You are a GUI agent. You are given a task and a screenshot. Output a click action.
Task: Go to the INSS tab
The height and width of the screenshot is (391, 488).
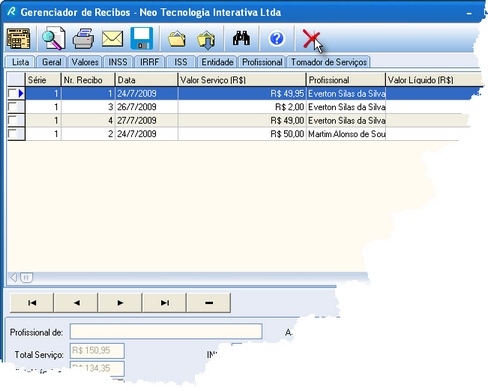tap(118, 62)
